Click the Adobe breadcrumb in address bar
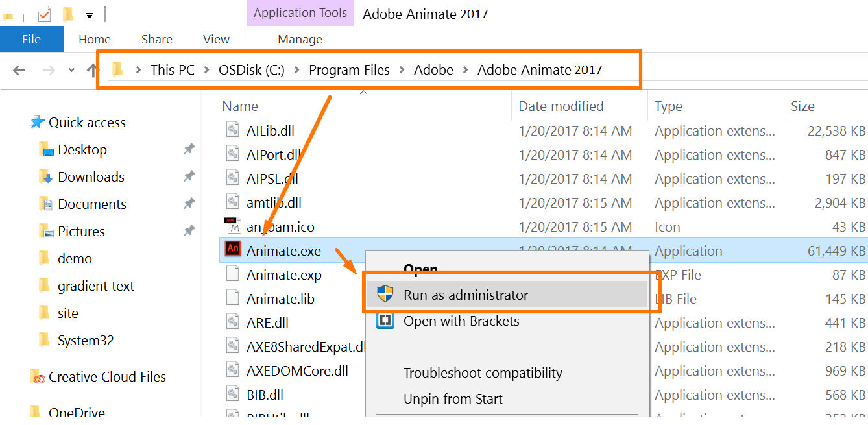This screenshot has width=868, height=425. [433, 70]
